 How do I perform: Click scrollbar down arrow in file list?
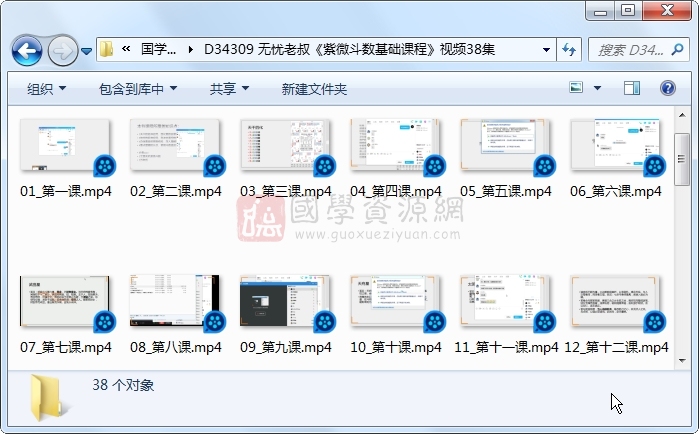(x=682, y=360)
